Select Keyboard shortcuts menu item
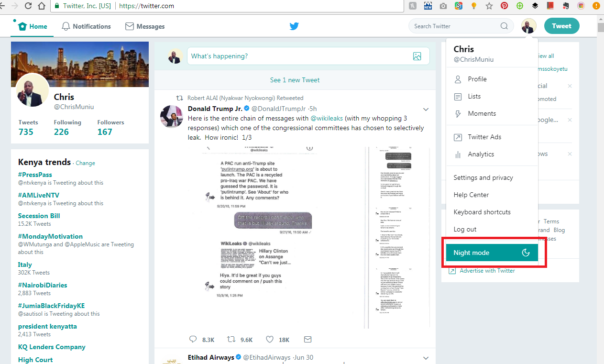 coord(492,212)
